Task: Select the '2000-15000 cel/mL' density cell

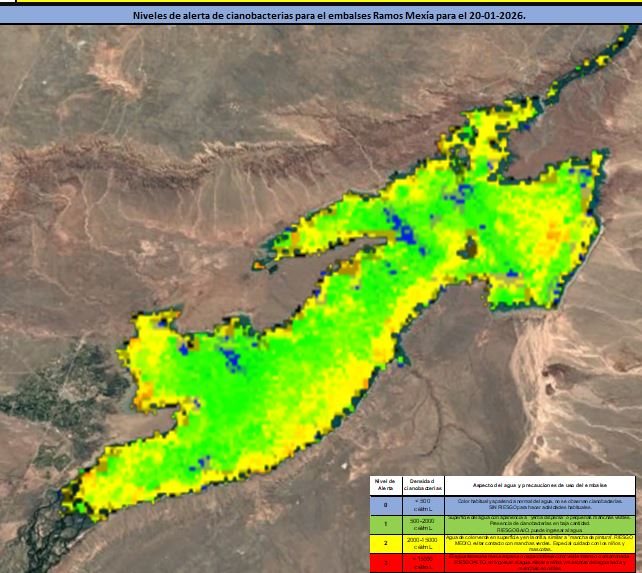Action: pyautogui.click(x=421, y=544)
